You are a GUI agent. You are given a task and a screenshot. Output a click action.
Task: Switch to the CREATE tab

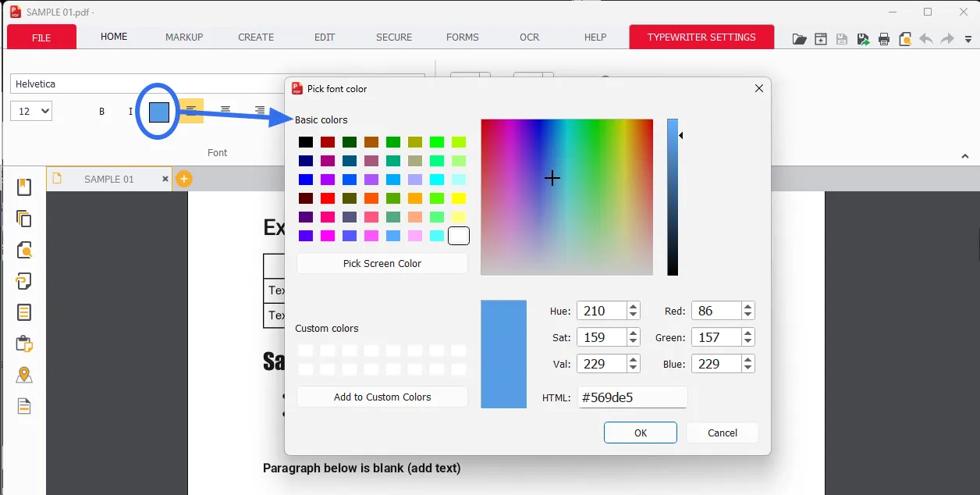point(256,37)
